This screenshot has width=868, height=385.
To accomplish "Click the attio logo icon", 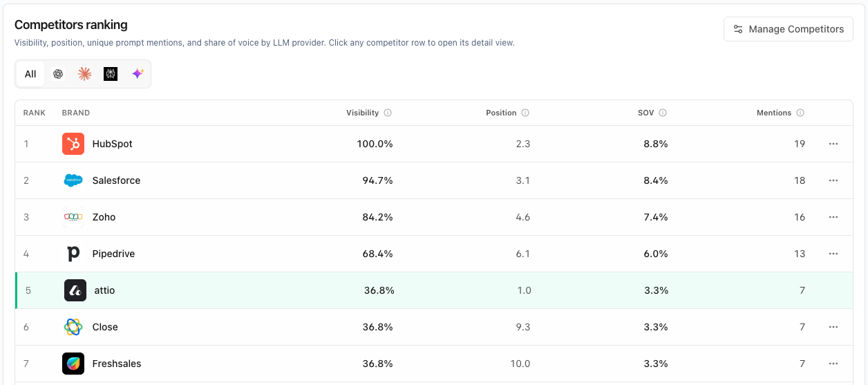I will pos(75,290).
